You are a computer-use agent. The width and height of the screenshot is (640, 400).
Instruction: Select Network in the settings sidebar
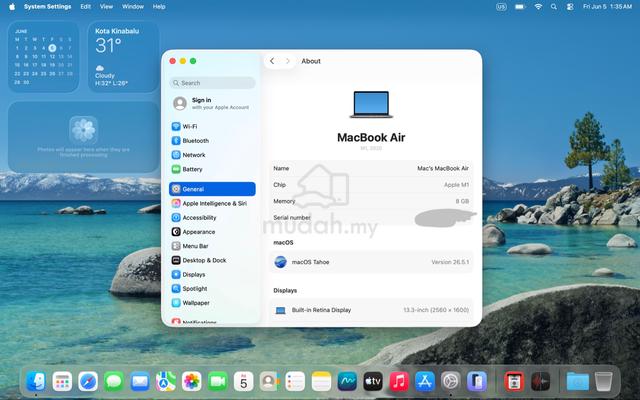212,155
